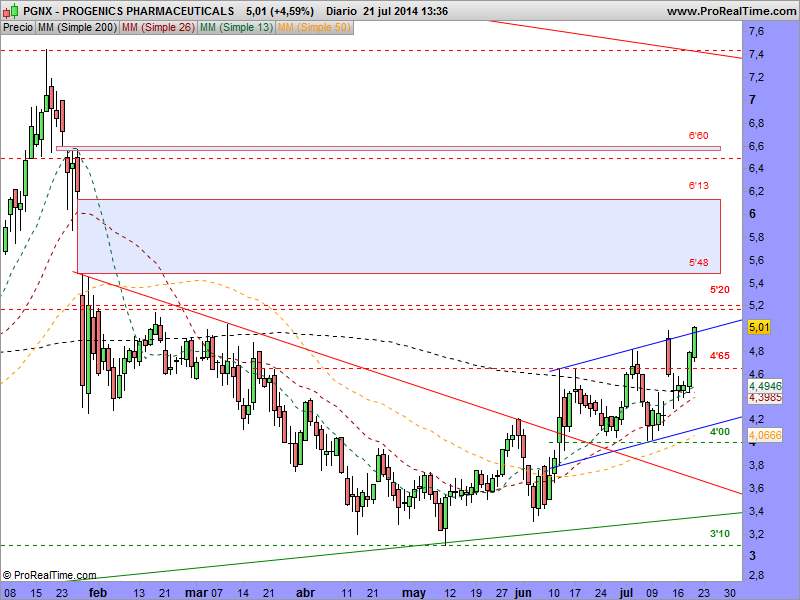Select the MM (Simple 13) legend label
Screen dimensions: 800x600
236,28
